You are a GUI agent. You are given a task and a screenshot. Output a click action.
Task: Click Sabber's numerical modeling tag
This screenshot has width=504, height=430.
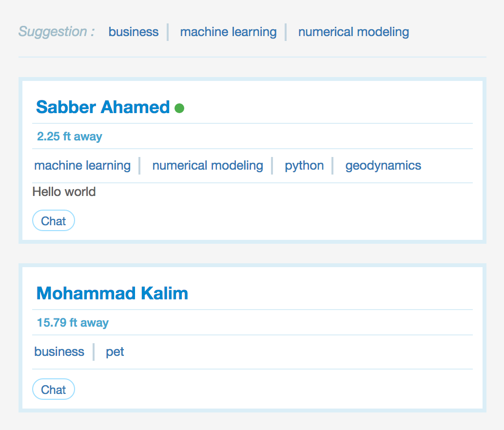[208, 166]
